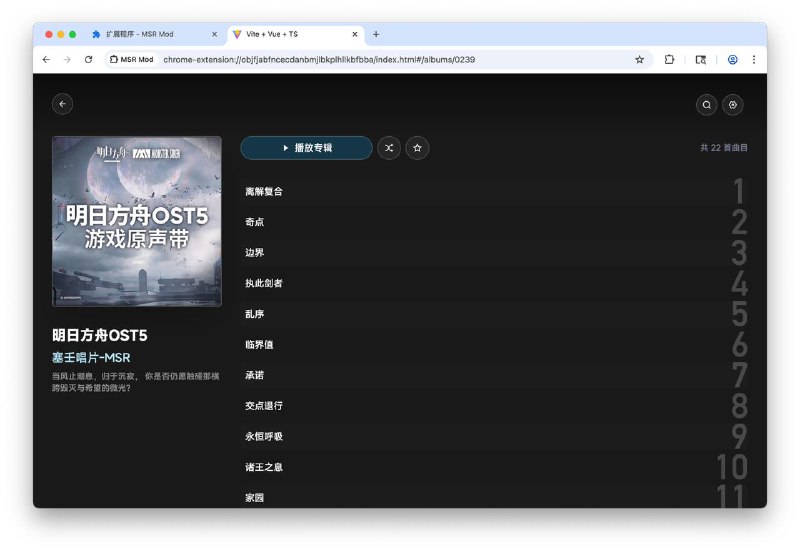Open the tab search icon in toolbar
Viewport: 800px width, 552px height.
coord(701,60)
